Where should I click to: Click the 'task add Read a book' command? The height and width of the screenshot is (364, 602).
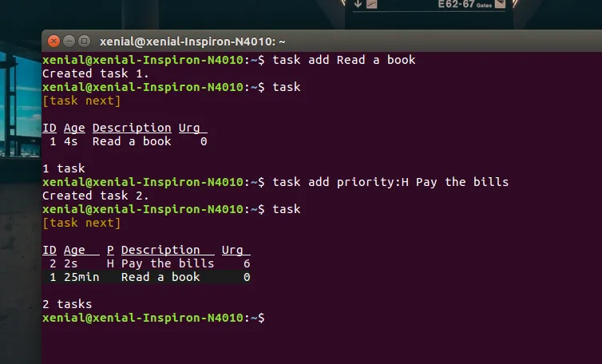(x=343, y=60)
